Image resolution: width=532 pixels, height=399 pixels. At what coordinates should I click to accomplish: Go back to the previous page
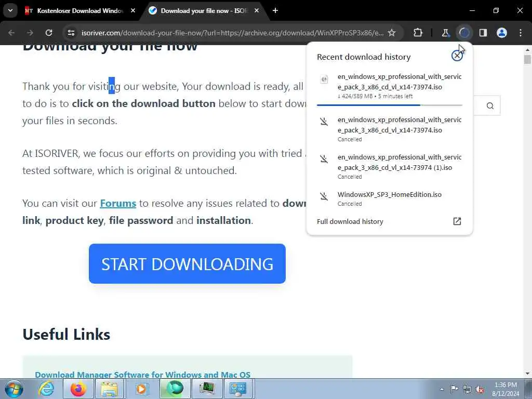(x=11, y=33)
